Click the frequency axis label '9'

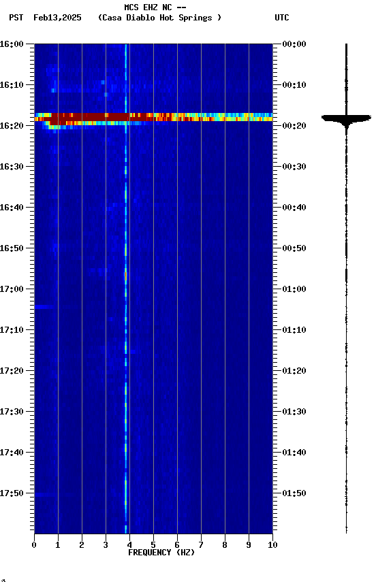249,545
